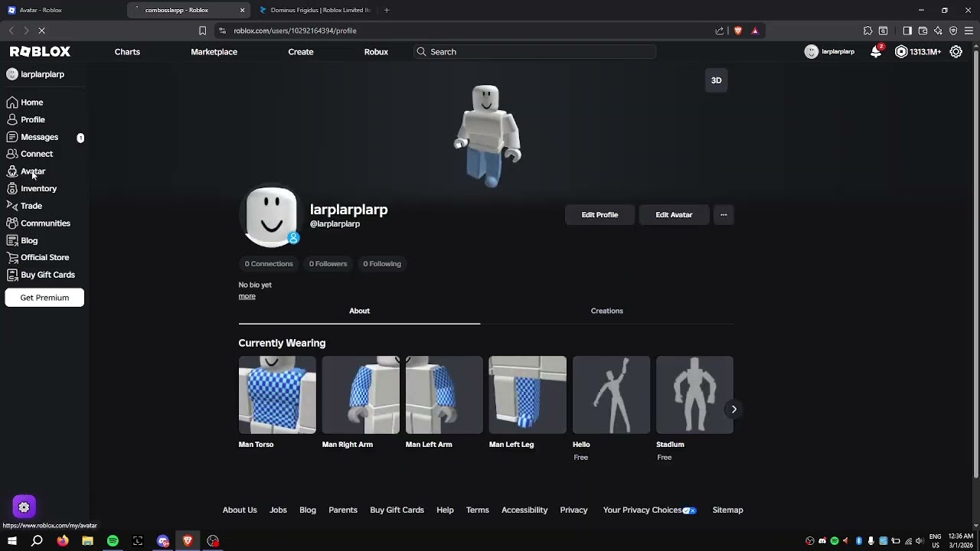
Task: Click the purple floating gear button
Action: pos(24,507)
